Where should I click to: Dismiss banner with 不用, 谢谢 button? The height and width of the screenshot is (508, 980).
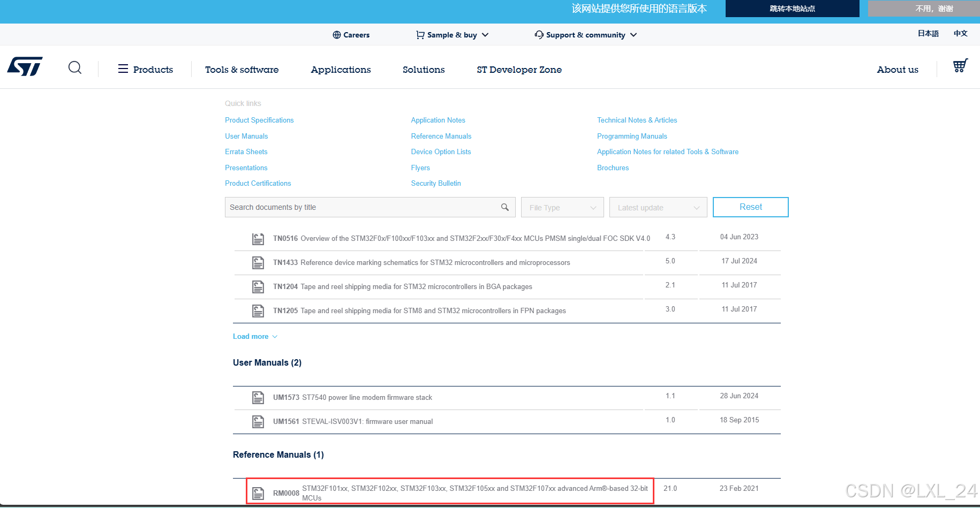[924, 9]
